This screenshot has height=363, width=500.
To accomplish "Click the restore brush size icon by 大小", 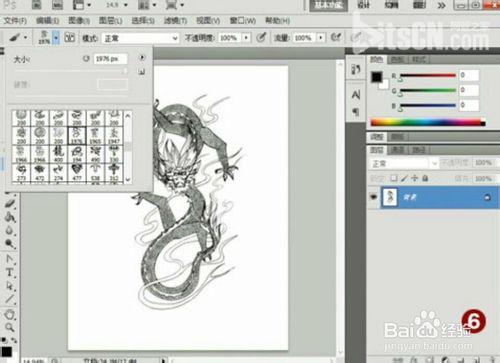I will (x=86, y=59).
